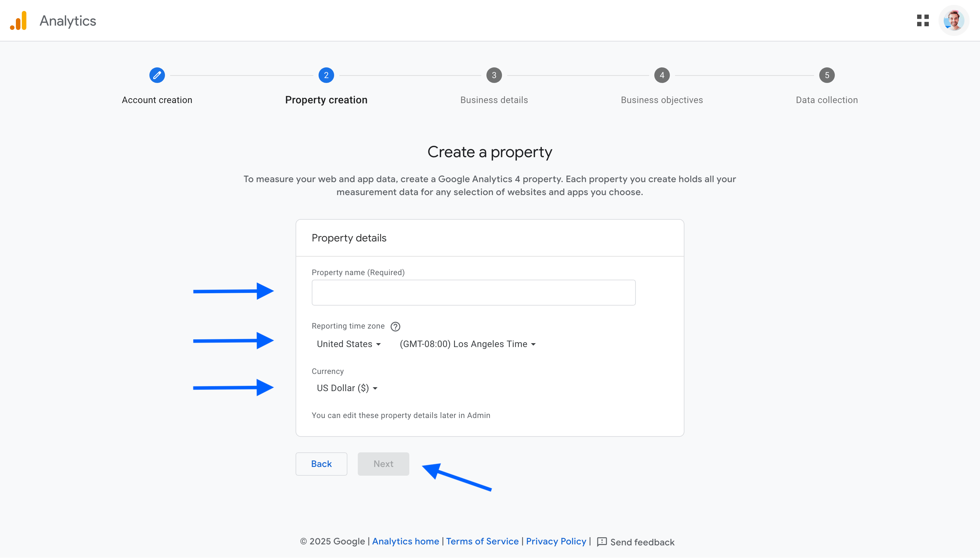
Task: Click the Next button
Action: click(x=383, y=464)
